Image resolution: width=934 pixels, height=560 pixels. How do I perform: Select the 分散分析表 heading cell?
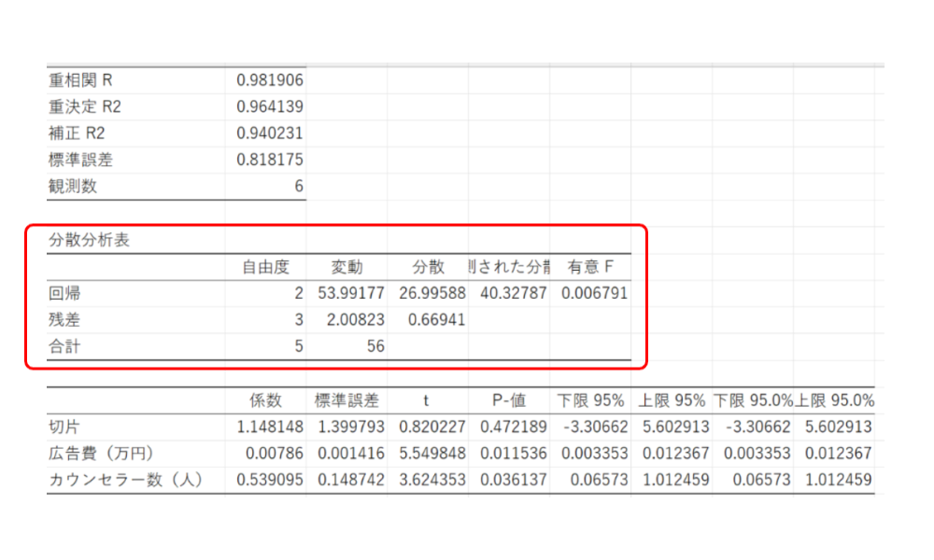90,240
